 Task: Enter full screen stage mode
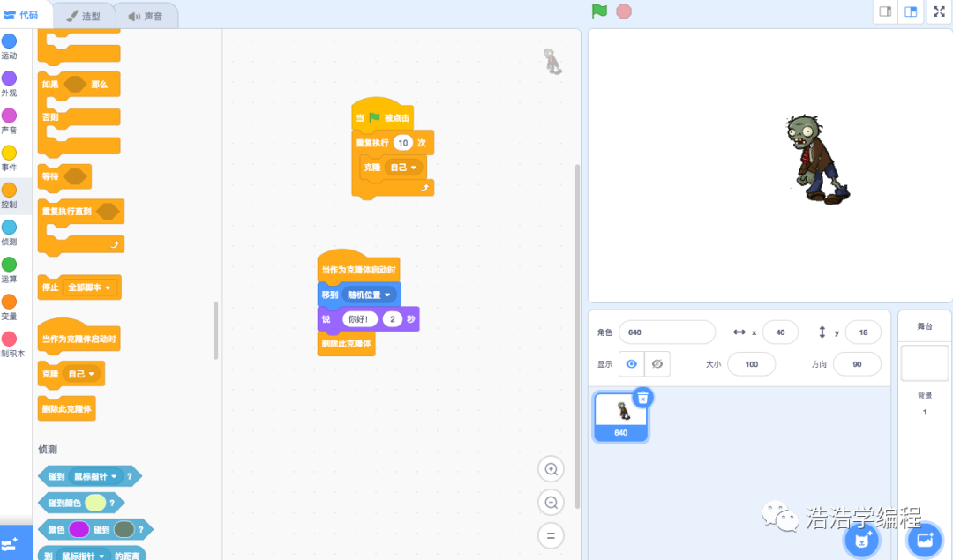[x=939, y=11]
